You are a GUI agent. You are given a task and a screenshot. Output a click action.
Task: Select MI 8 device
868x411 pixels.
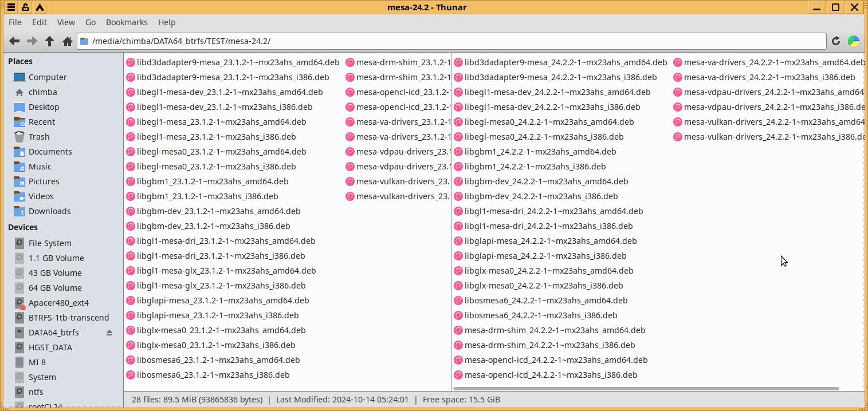point(37,362)
